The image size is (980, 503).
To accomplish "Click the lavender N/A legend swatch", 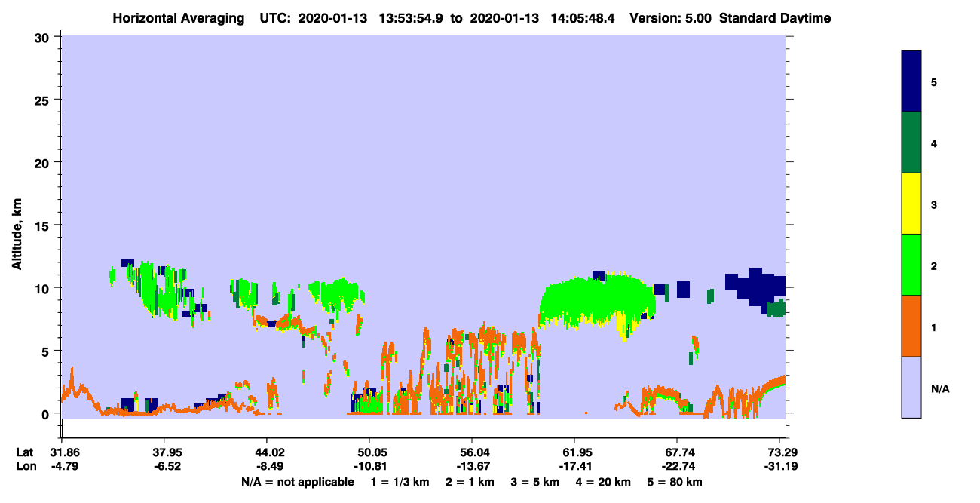I will [911, 387].
